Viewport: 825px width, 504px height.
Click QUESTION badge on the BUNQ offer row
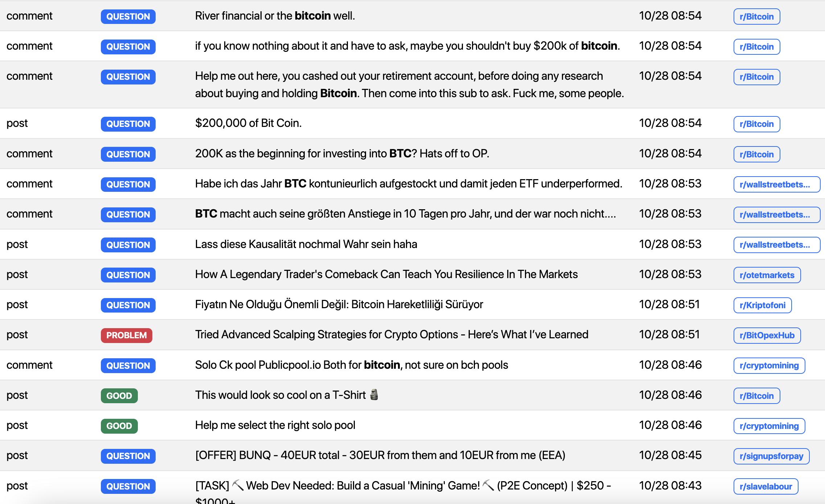point(128,456)
